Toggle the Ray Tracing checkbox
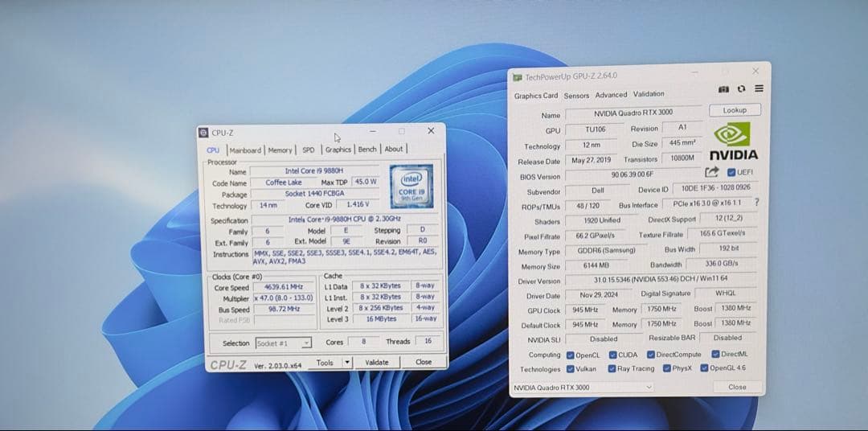 (x=612, y=368)
